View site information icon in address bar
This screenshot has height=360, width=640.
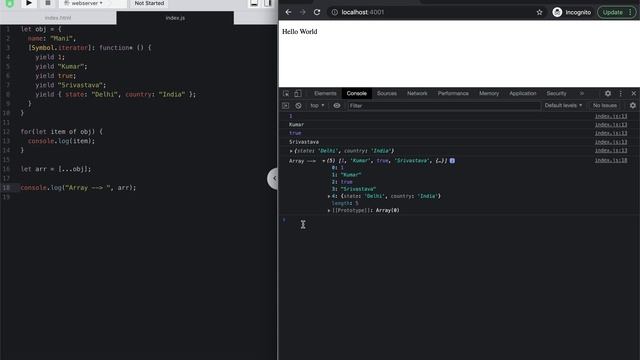point(335,12)
